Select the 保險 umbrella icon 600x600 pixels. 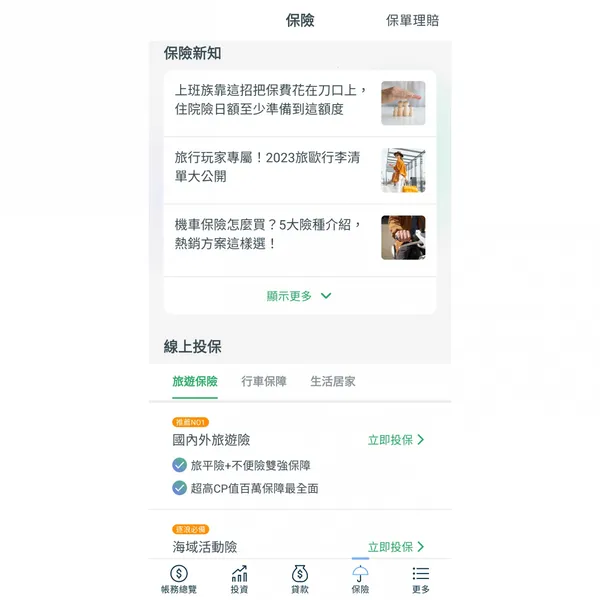point(360,574)
